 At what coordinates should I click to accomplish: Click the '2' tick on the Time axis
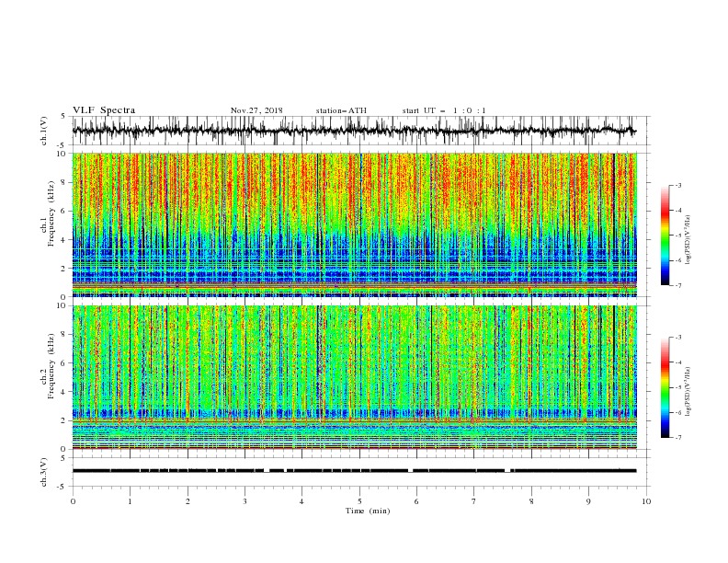188,501
